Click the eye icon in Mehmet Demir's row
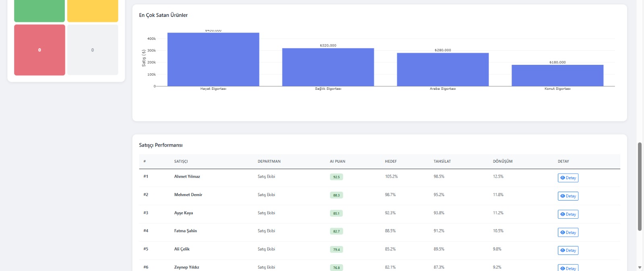 (x=563, y=196)
